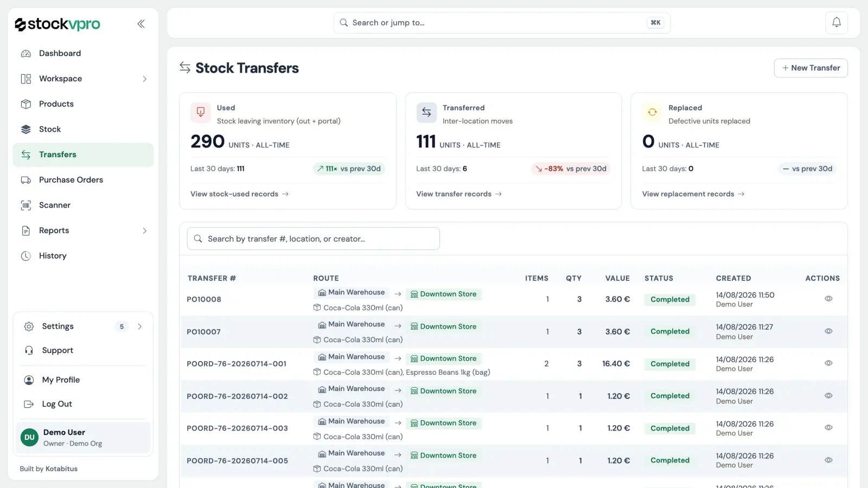Screen dimensions: 868x488
Task: Go to the Stock page
Action: (83, 130)
